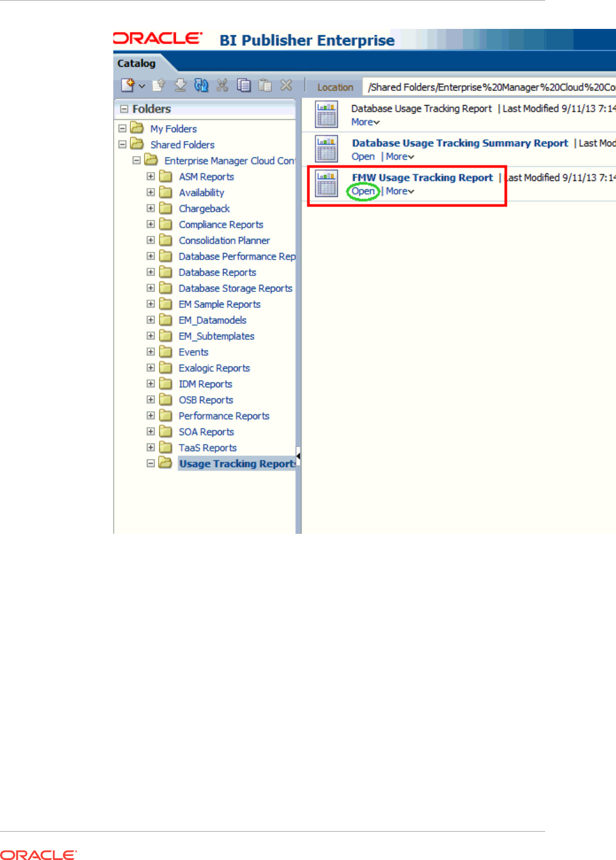The width and height of the screenshot is (616, 860).
Task: Expand the ASM Reports folder
Action: (150, 176)
